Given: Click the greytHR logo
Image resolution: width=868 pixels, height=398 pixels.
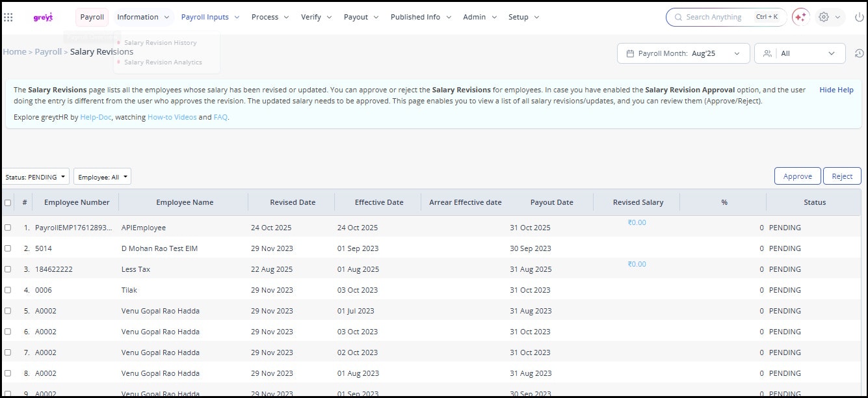Looking at the screenshot, I should (x=43, y=18).
